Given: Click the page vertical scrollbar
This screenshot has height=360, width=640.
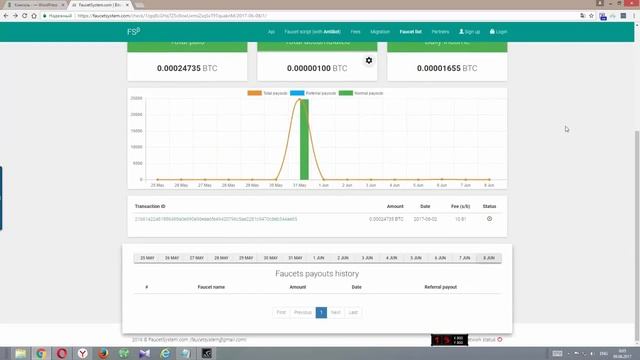Looking at the screenshot, I should (x=637, y=235).
